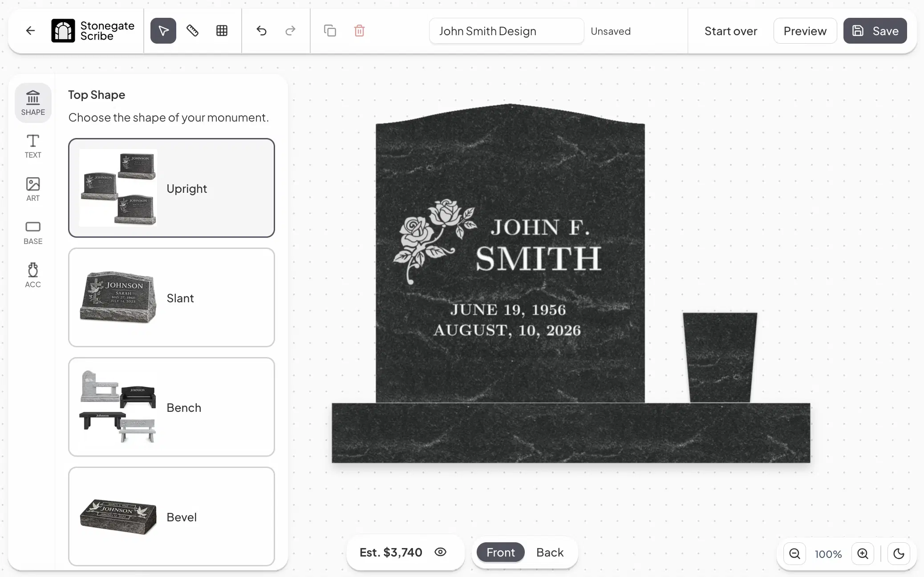This screenshot has width=924, height=577.
Task: Select the Upright monument shape
Action: click(171, 188)
